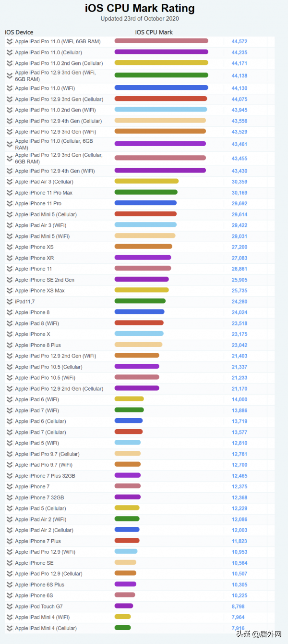Image resolution: width=288 pixels, height=644 pixels.
Task: Open the Apple iPhone XR device link
Action: (34, 258)
